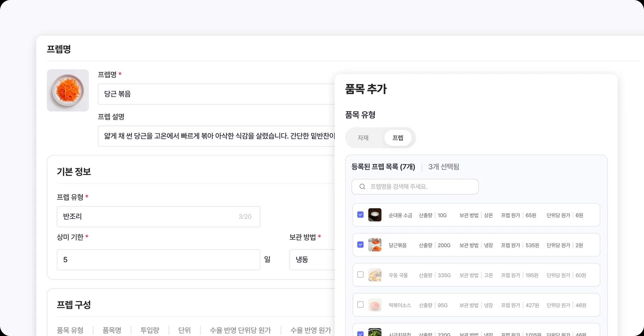Click the 프렙 설명 description field
This screenshot has height=336, width=644.
pos(216,136)
